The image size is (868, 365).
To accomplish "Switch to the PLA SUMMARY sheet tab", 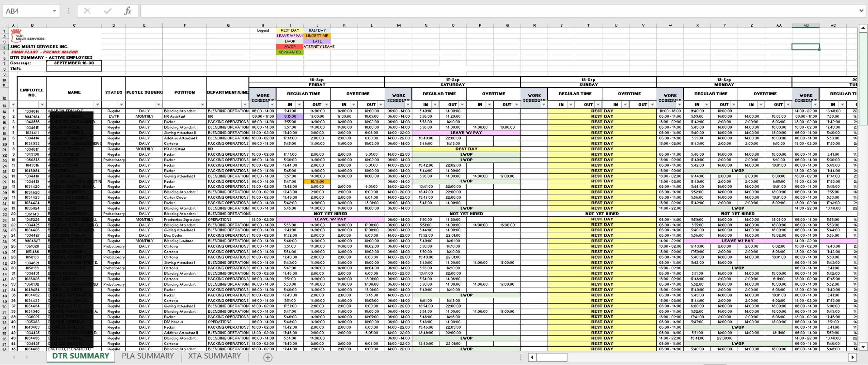I will pos(148,356).
